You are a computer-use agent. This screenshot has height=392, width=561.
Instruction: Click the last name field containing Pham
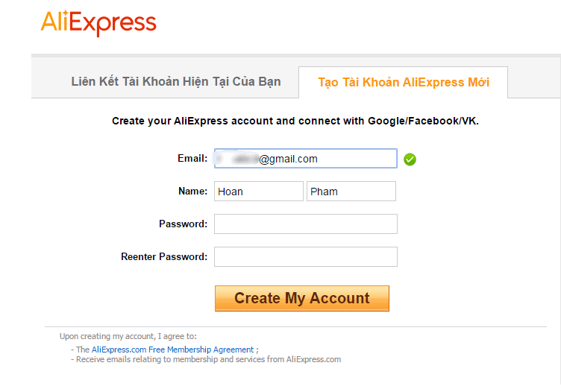coord(351,192)
